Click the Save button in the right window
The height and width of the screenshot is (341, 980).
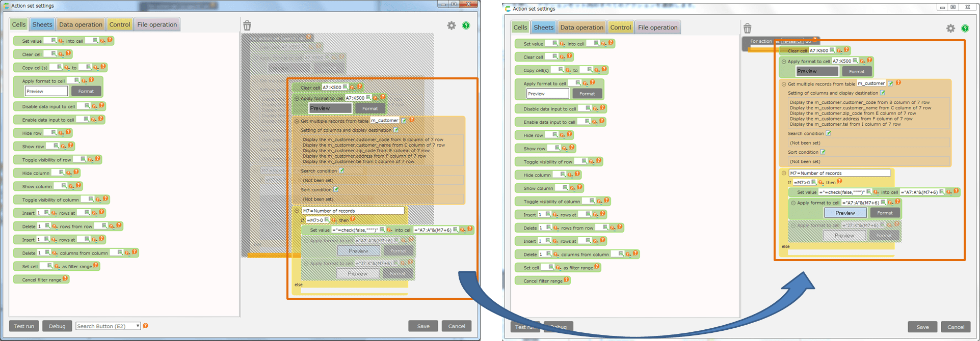[922, 327]
